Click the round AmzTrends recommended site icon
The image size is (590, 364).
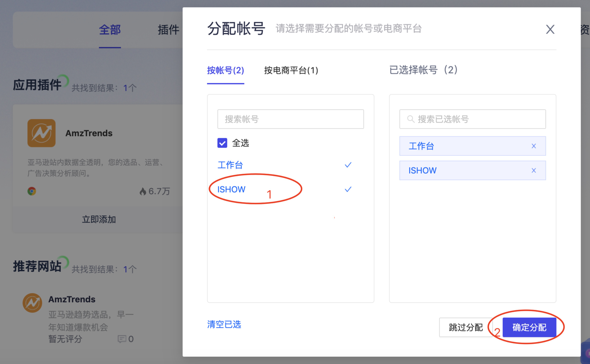click(32, 303)
